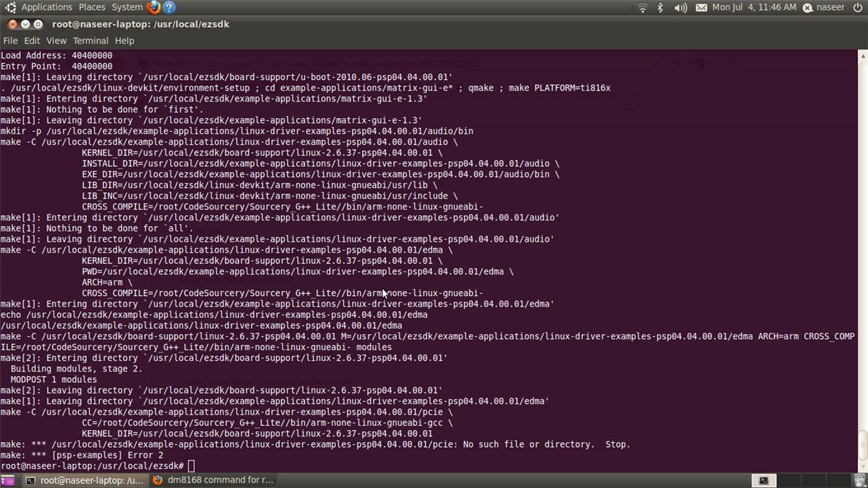
Task: Click the chat status icon beside naseer
Action: 809,8
